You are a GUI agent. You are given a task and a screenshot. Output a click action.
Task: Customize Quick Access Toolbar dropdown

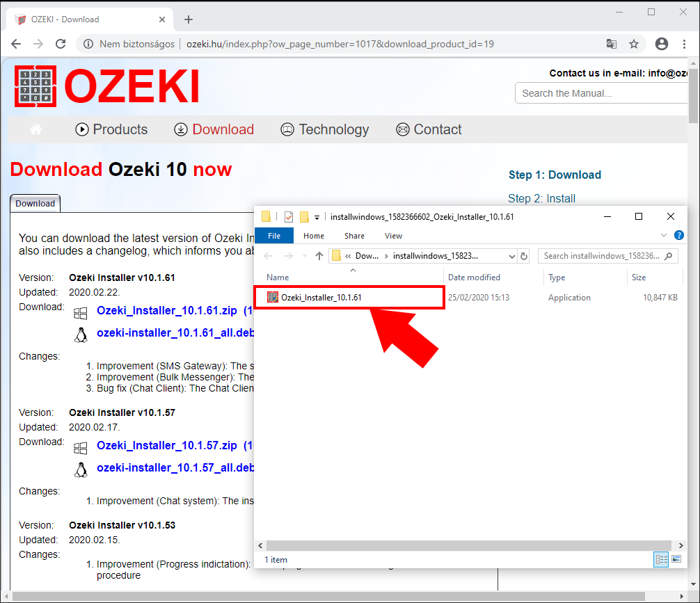[317, 218]
